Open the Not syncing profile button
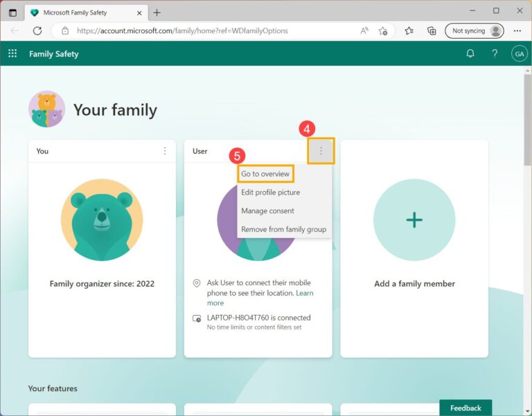Screen dimensions: 532x416 (475, 31)
